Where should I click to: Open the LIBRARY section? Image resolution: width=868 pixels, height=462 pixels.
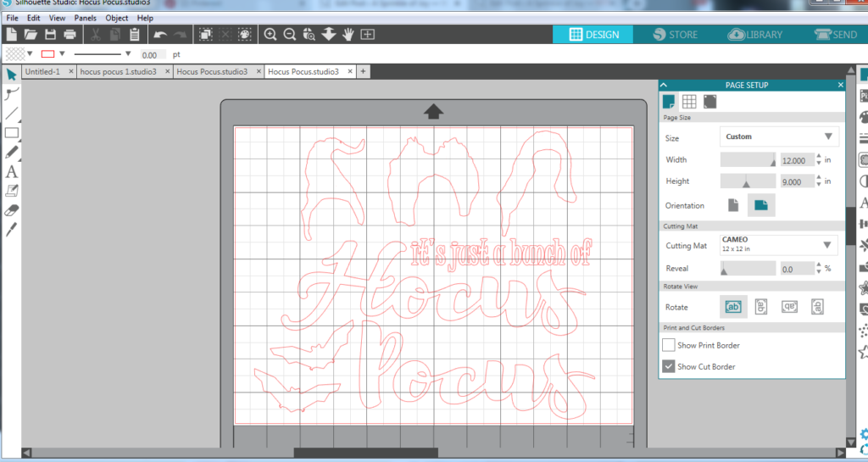[758, 35]
